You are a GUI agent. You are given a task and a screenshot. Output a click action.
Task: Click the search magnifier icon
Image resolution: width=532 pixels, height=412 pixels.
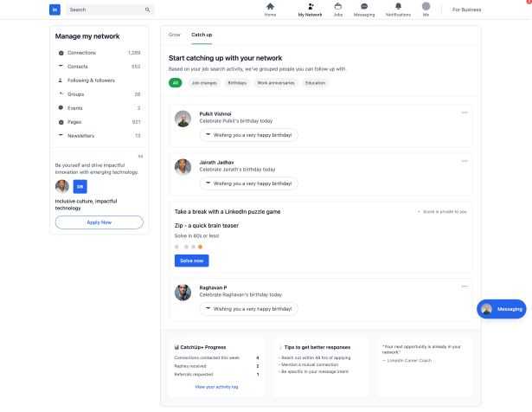point(147,10)
